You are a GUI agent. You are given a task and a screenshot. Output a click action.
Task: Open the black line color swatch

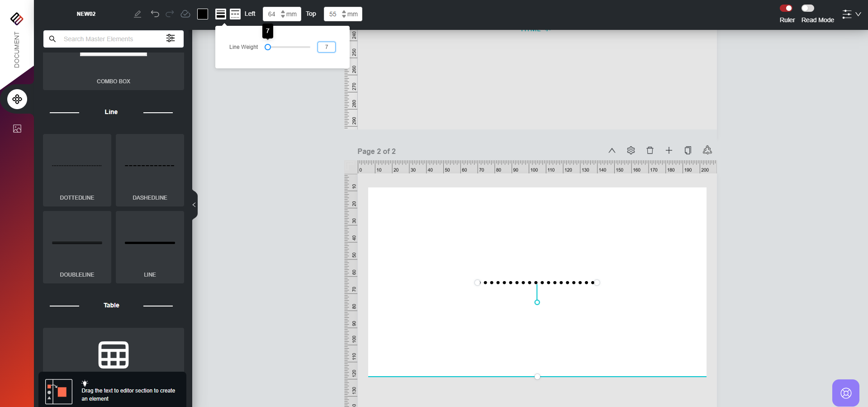tap(203, 14)
